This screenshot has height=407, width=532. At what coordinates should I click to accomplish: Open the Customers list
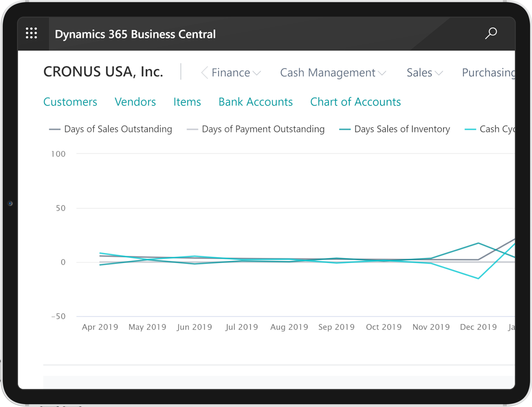pos(70,102)
